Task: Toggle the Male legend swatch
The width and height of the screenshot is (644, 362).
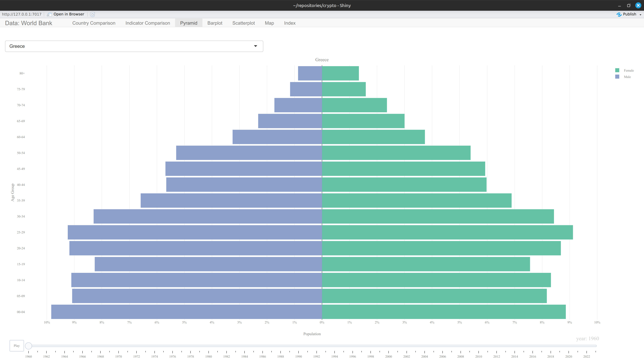Action: 617,77
